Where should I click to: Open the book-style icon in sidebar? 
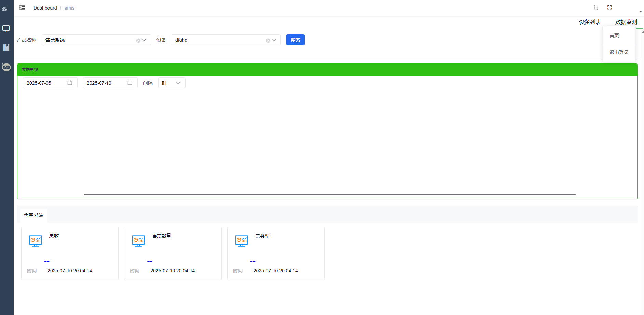[x=6, y=47]
